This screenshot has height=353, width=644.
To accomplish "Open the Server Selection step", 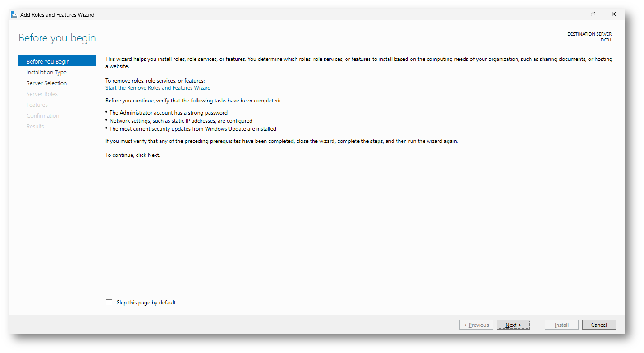I will point(46,83).
